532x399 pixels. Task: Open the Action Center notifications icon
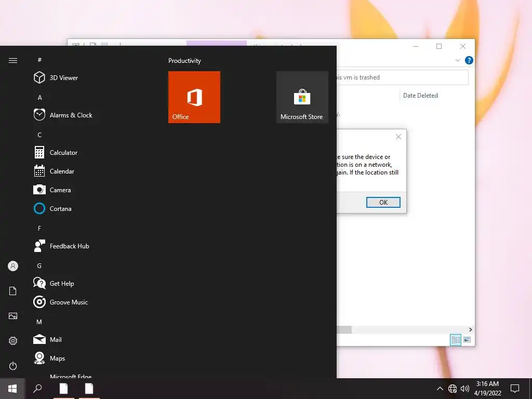(515, 389)
